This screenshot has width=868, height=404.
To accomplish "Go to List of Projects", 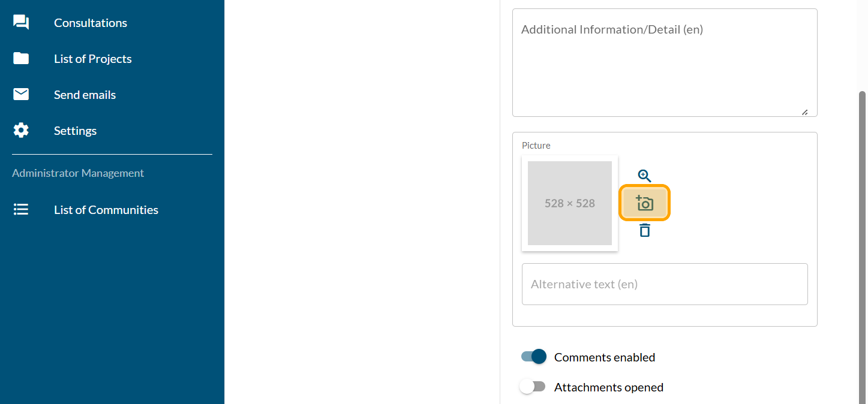I will [x=93, y=59].
